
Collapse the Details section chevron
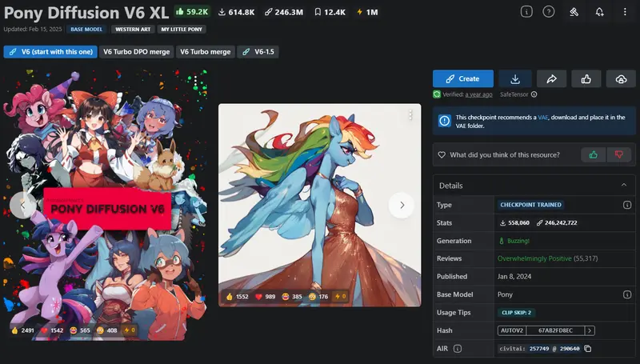coord(624,186)
